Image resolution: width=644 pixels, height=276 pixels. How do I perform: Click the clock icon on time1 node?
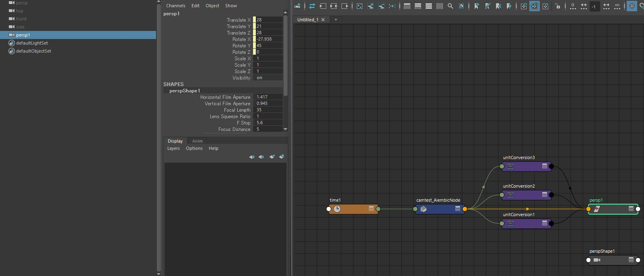tap(337, 209)
